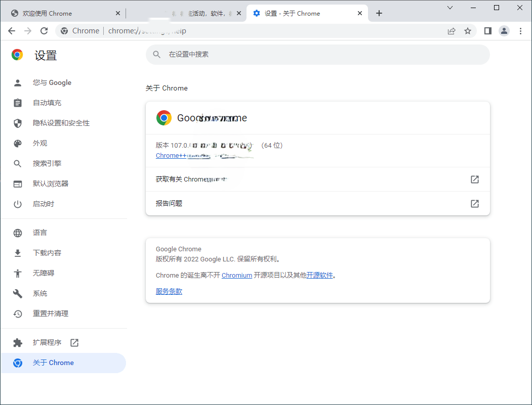This screenshot has height=405, width=532.
Task: Open the side panel icon
Action: 488,31
